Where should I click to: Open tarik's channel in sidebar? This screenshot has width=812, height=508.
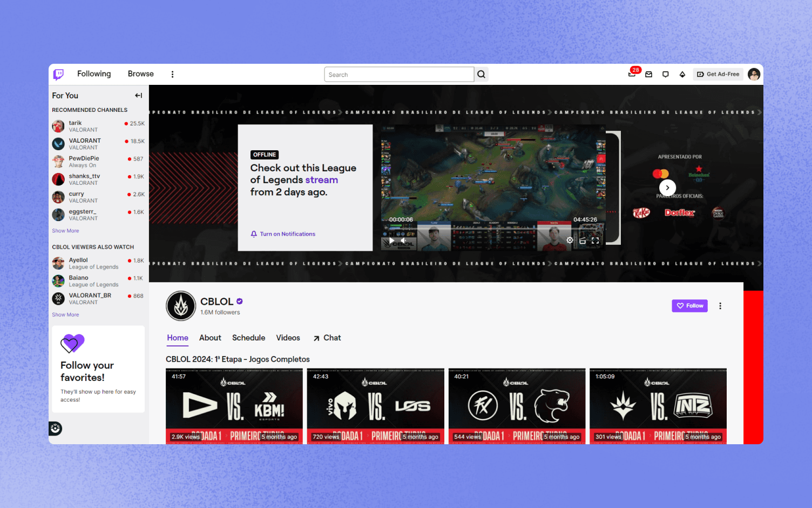tap(98, 126)
